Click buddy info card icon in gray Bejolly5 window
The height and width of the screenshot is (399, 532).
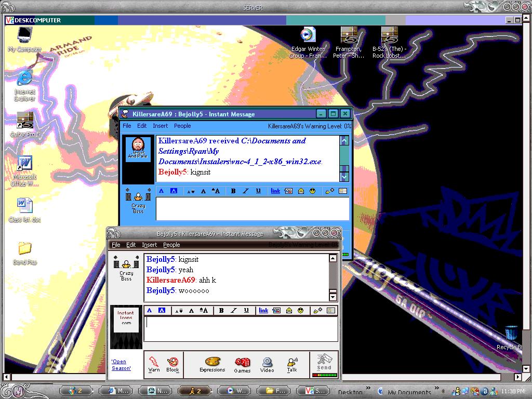(331, 311)
